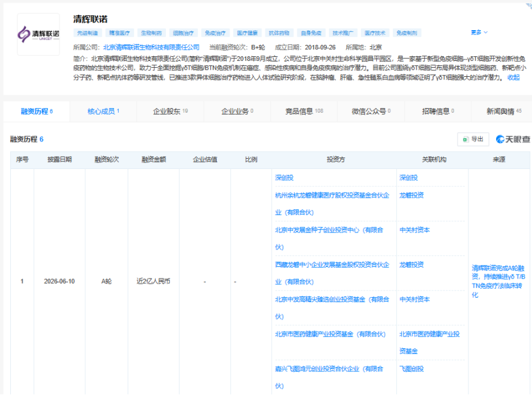
Task: Click the 成立日期 2018-09-26 text
Action: tap(305, 47)
